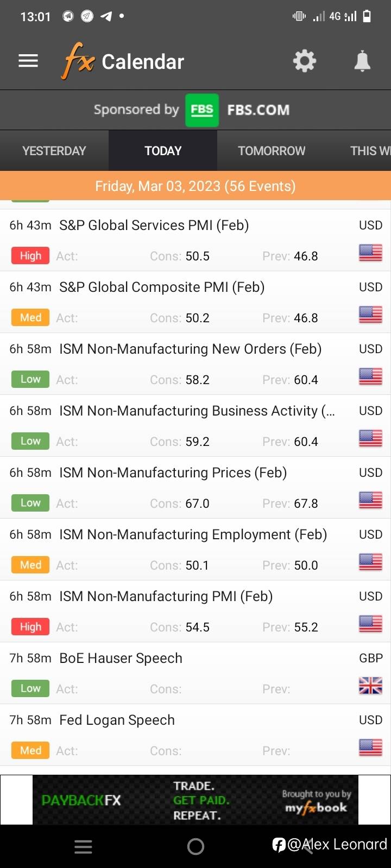Tap US flag on S&P Global Services PMI
391x868 pixels.
(370, 253)
